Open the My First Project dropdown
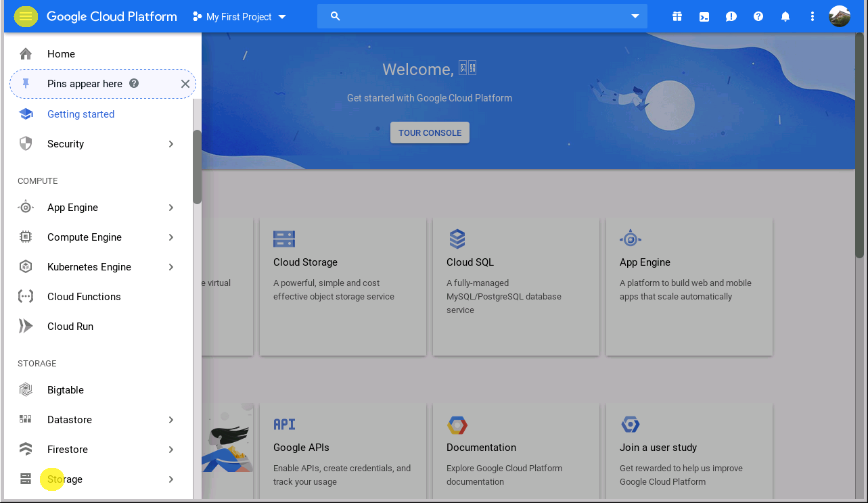 click(239, 16)
